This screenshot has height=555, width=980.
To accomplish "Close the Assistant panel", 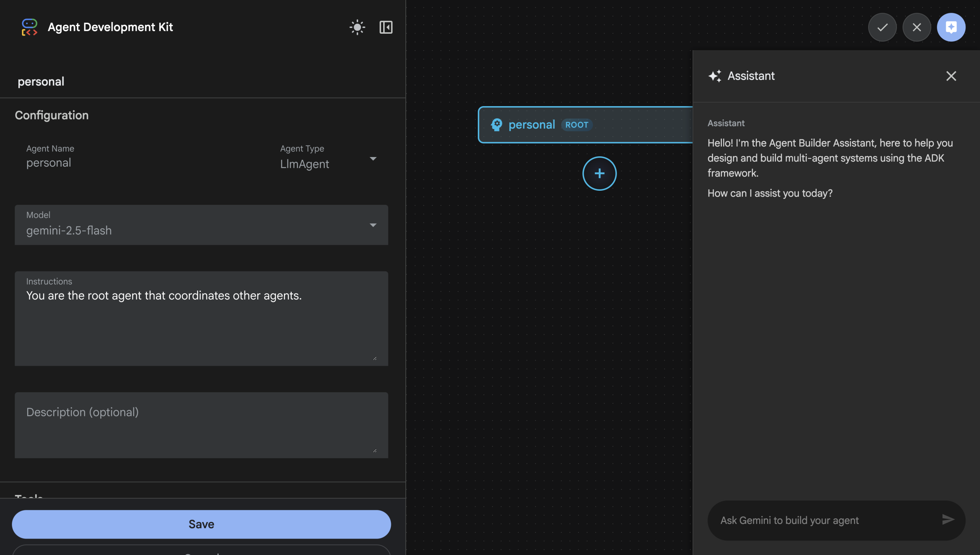I will tap(951, 76).
